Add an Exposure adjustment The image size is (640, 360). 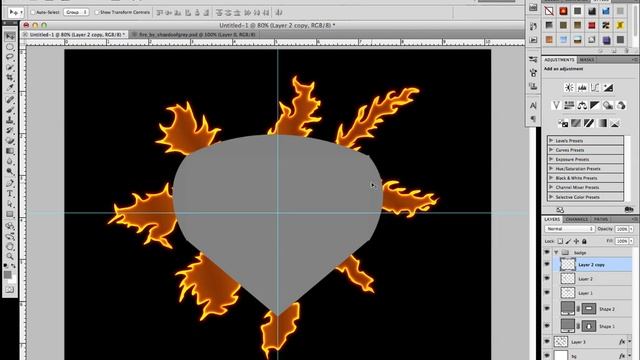coord(608,88)
